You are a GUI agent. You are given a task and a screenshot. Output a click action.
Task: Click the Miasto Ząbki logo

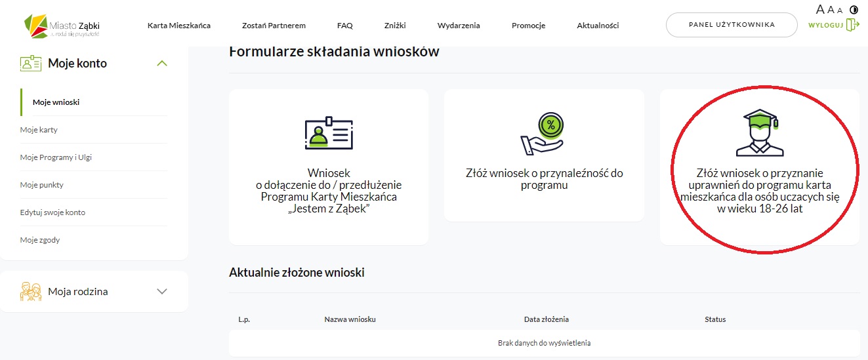pyautogui.click(x=61, y=26)
